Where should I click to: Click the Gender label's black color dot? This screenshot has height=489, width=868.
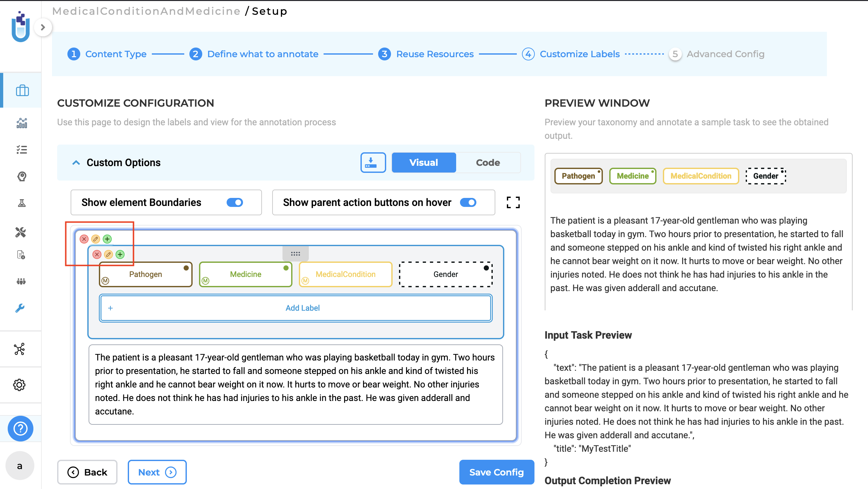[486, 268]
